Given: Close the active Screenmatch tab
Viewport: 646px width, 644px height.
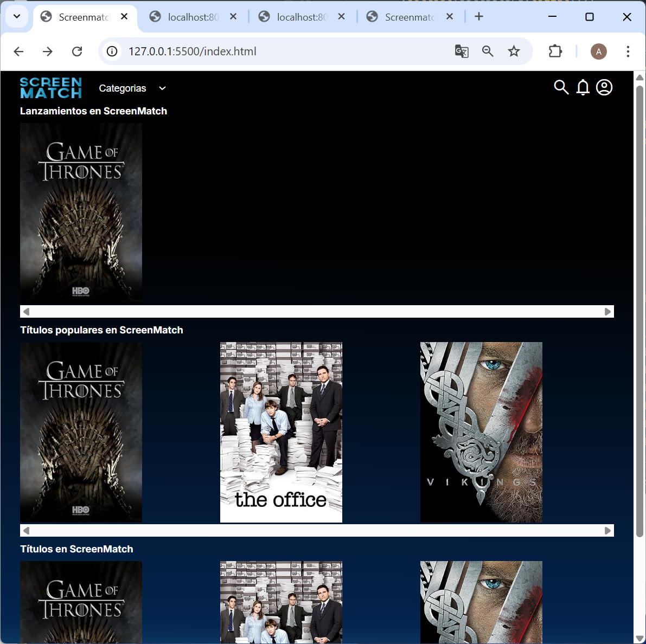Looking at the screenshot, I should tap(124, 16).
